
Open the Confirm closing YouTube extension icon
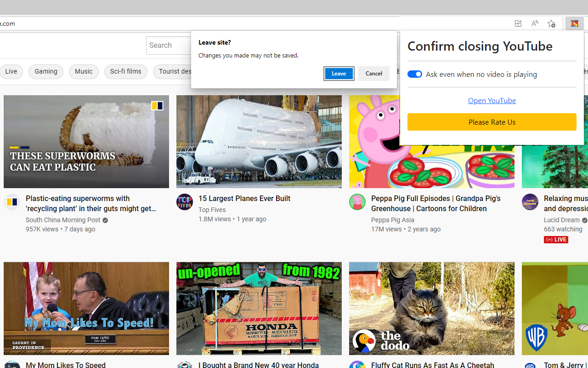point(574,23)
